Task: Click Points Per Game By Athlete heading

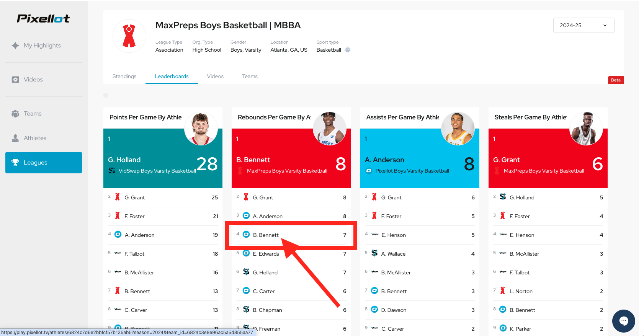Action: pos(145,117)
